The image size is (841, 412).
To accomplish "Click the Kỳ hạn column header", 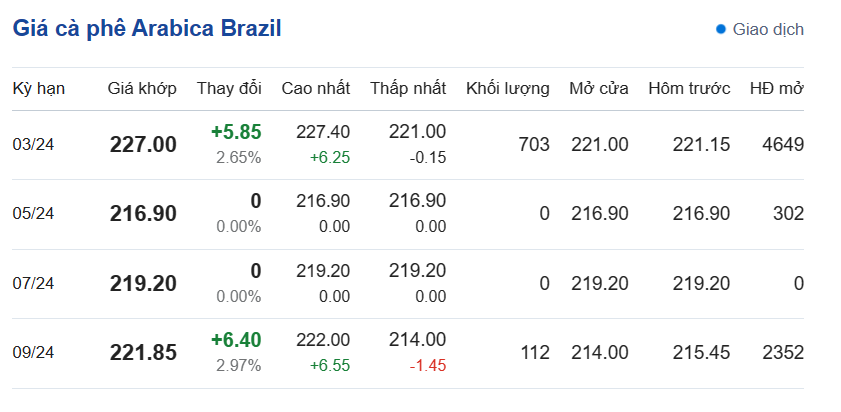I will click(x=39, y=88).
